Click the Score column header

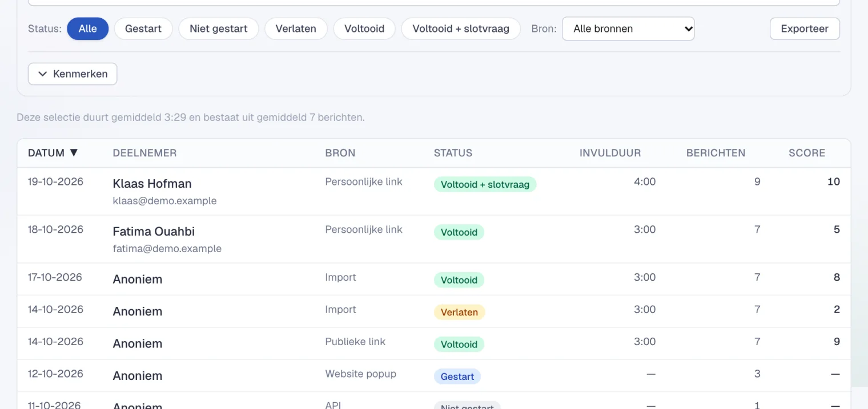807,153
